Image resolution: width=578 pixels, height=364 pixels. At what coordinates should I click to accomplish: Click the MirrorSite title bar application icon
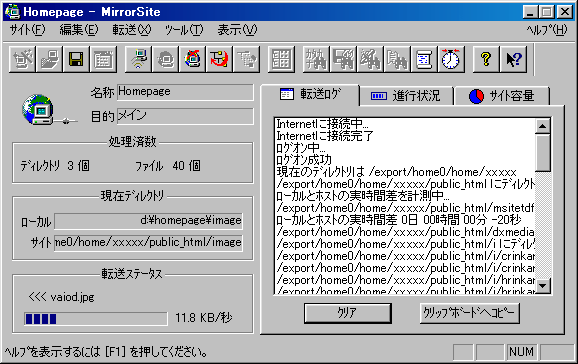click(12, 12)
